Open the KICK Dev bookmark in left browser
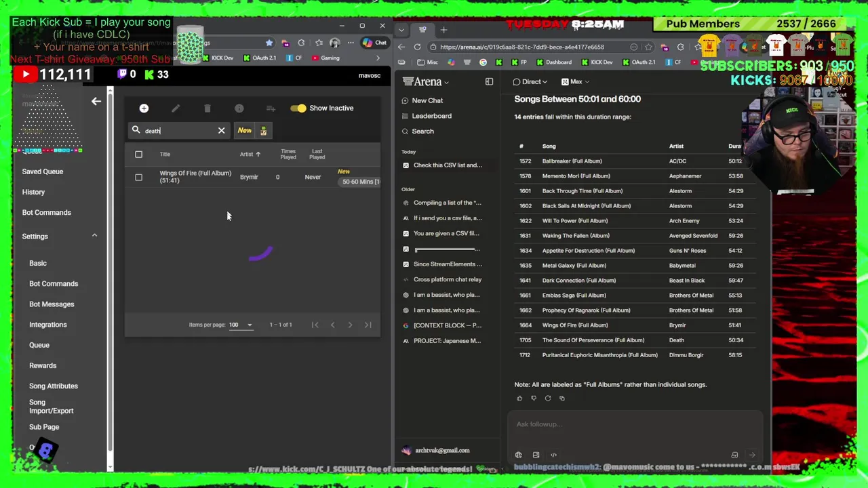 click(217, 58)
